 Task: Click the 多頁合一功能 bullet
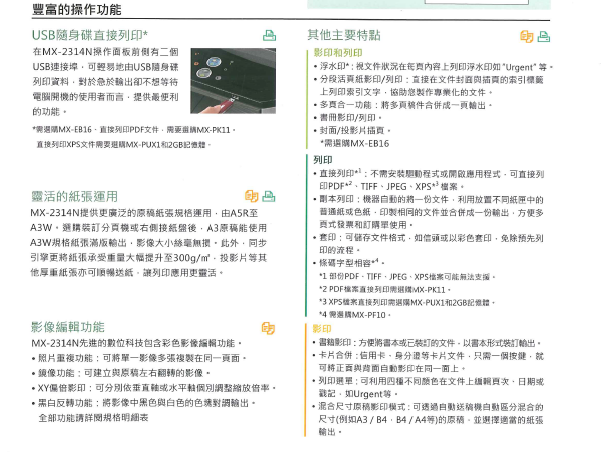point(402,105)
